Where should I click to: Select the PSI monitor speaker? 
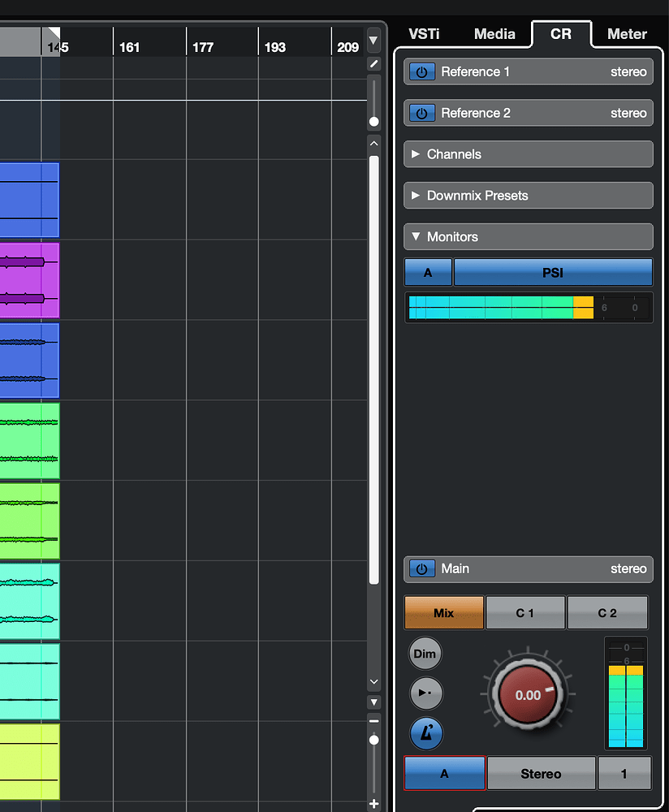click(553, 272)
